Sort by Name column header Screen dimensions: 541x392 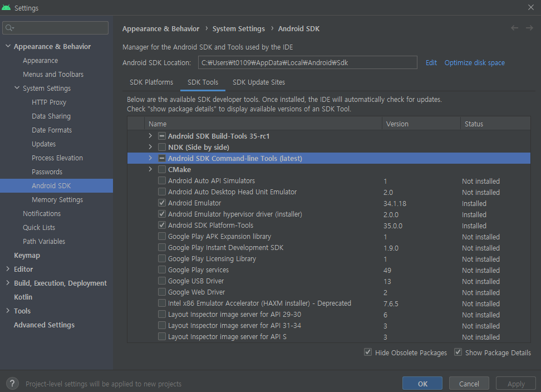(263, 124)
